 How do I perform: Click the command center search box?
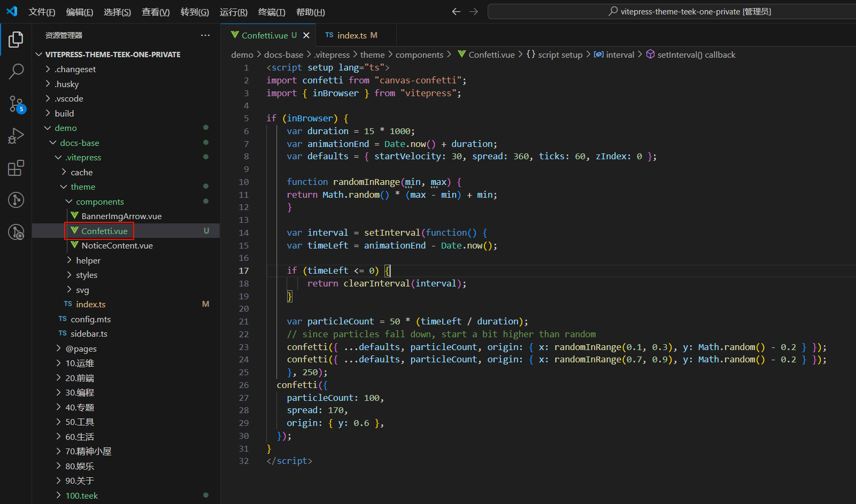[x=672, y=11]
